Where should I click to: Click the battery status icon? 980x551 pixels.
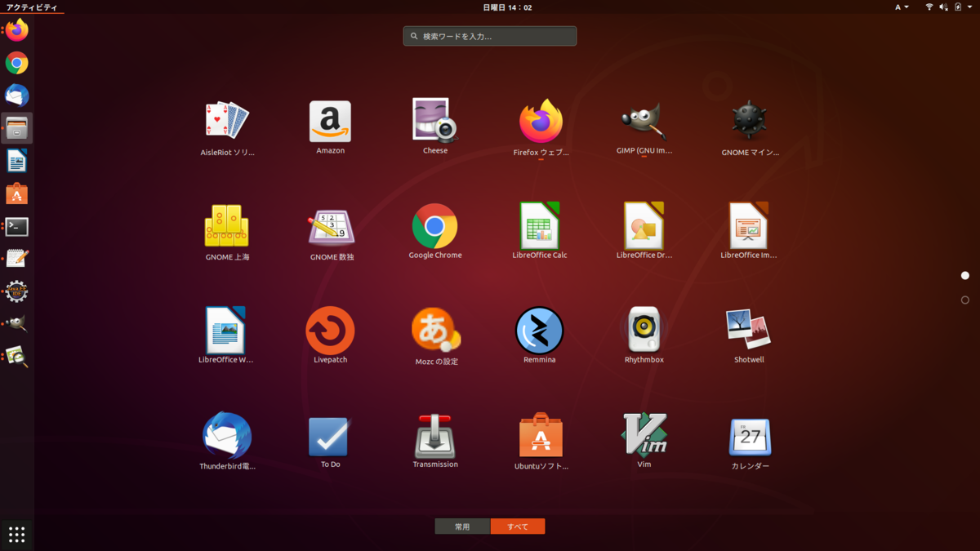pos(958,7)
